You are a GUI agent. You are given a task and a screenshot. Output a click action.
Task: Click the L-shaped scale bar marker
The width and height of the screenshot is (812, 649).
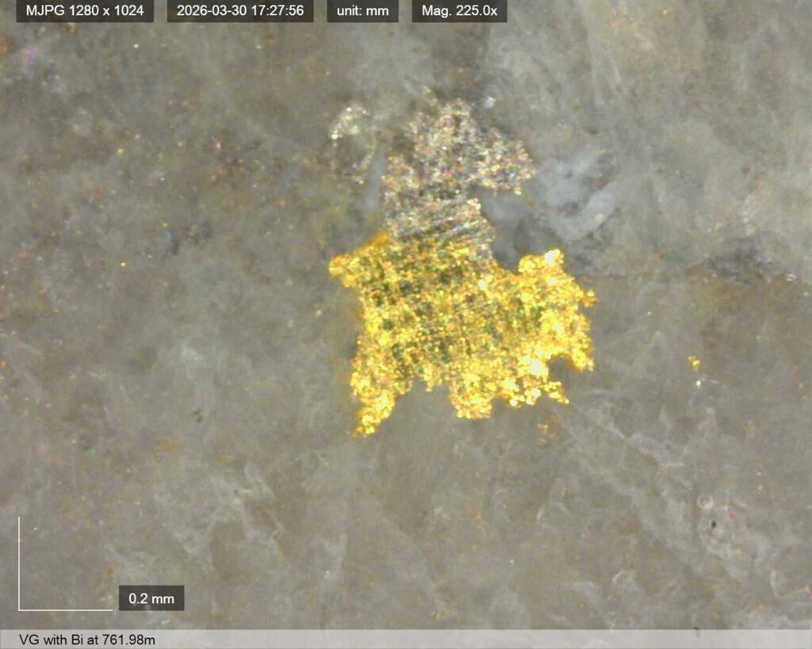pos(65,563)
